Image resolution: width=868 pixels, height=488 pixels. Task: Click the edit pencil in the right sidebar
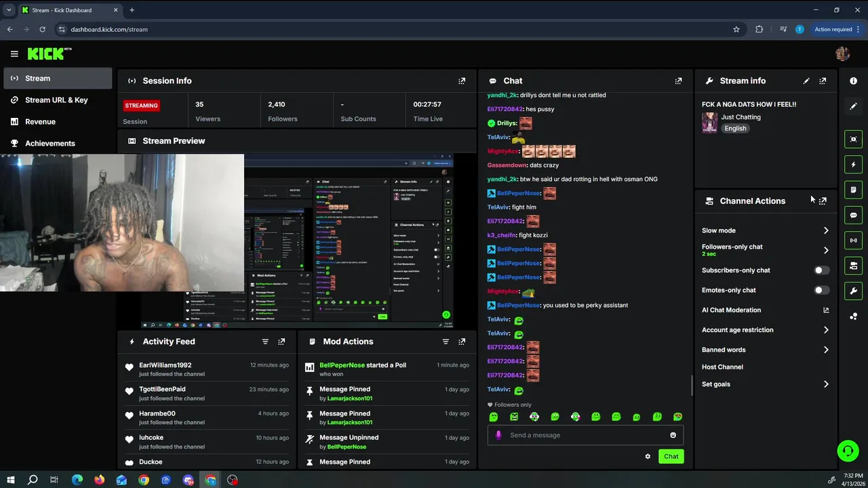pos(853,106)
